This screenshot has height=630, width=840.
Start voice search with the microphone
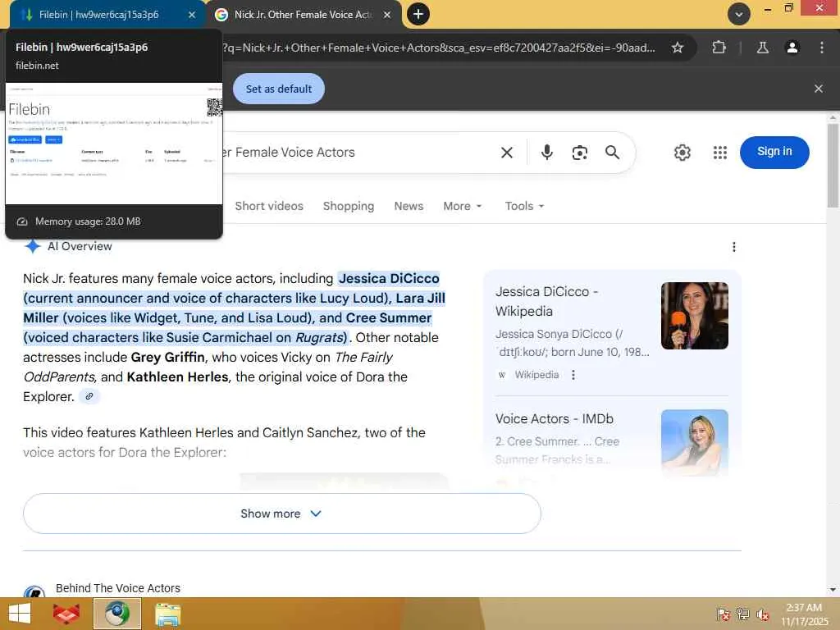[x=546, y=153]
